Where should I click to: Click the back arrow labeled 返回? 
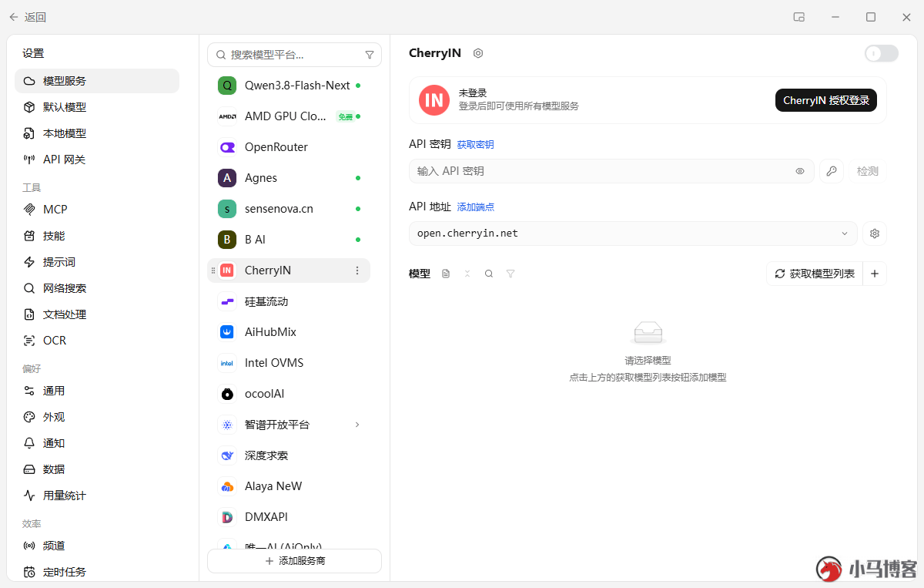point(27,17)
